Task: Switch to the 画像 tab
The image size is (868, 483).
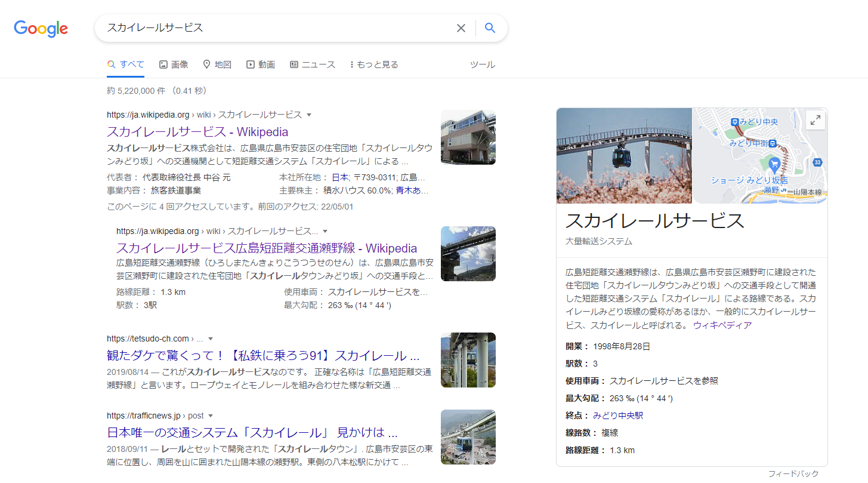Action: [174, 64]
